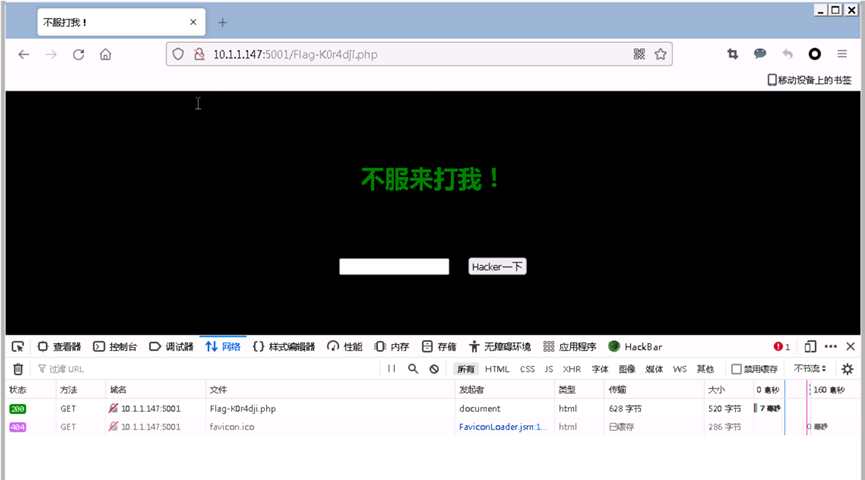Click the address bar URL
The height and width of the screenshot is (480, 865).
click(x=295, y=54)
